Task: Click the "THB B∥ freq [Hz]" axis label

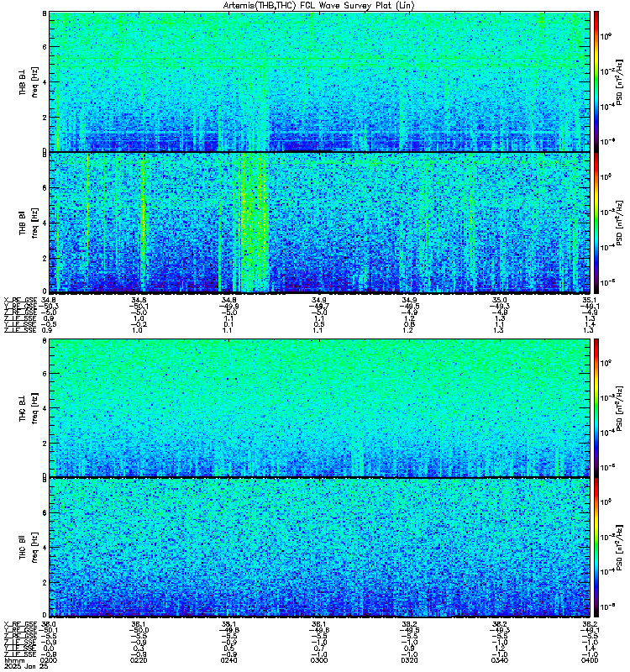Action: [29, 223]
